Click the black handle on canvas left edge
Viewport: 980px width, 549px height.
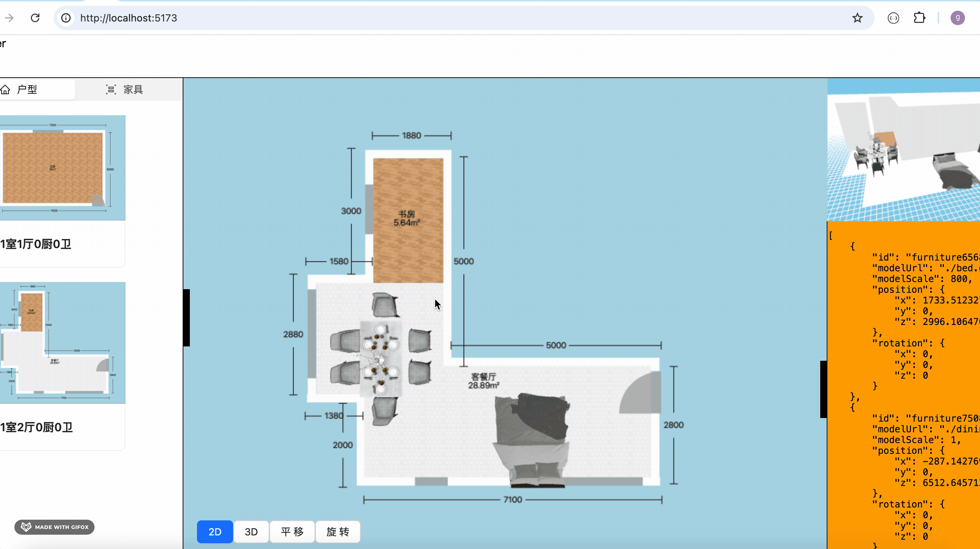(186, 318)
